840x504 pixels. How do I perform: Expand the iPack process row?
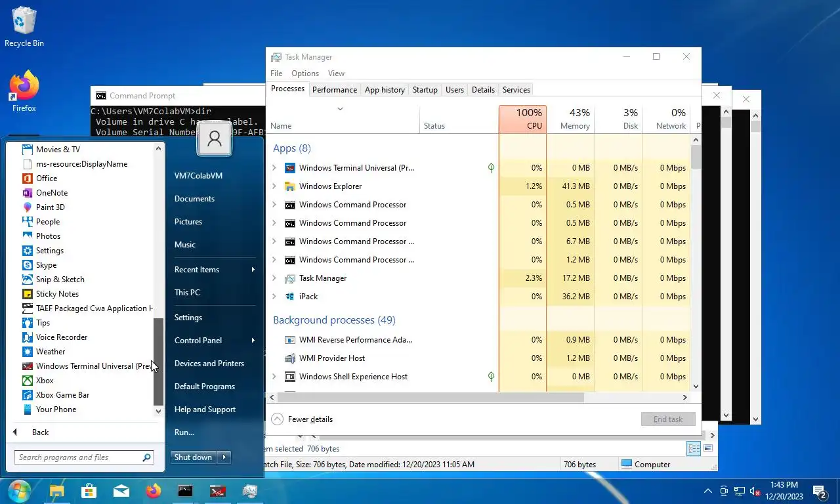point(274,297)
